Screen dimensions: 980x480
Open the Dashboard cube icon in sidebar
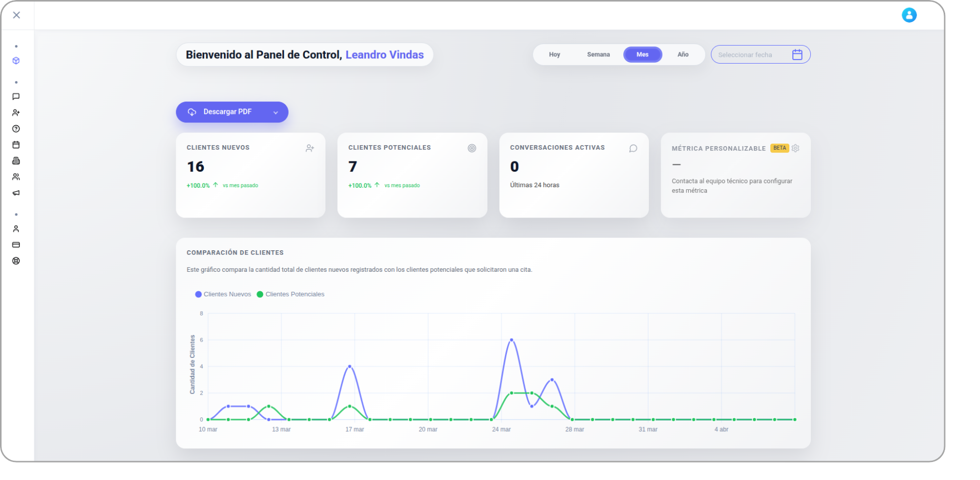click(16, 60)
